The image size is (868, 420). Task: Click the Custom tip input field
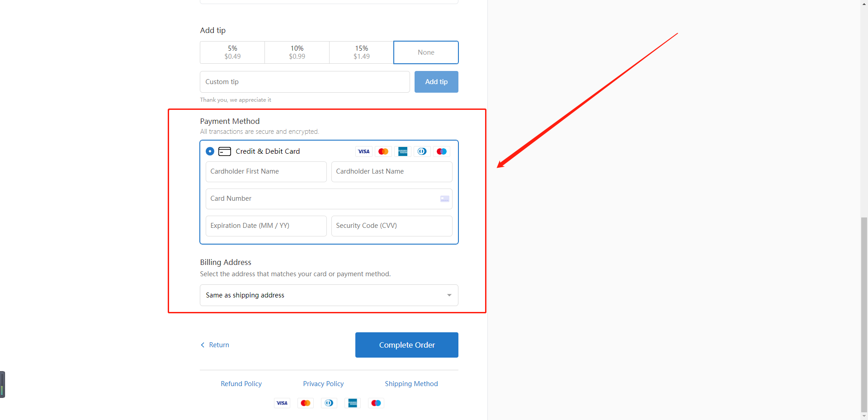point(305,82)
